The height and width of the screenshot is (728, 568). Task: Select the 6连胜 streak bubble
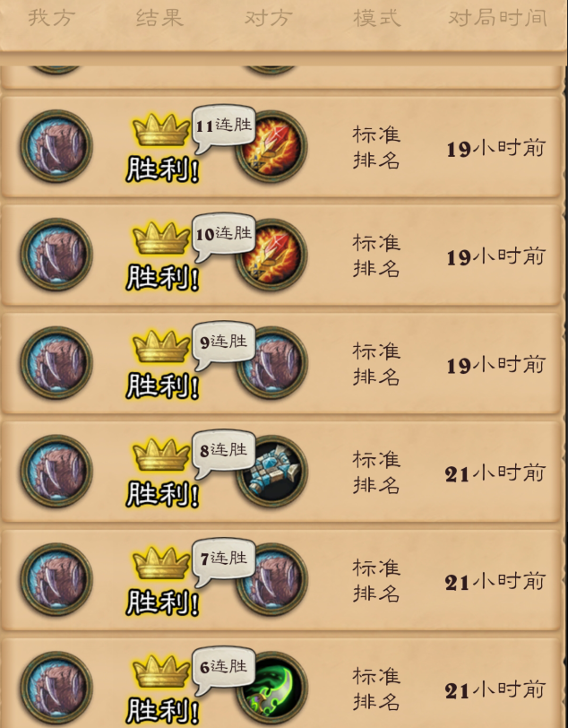pos(223,669)
